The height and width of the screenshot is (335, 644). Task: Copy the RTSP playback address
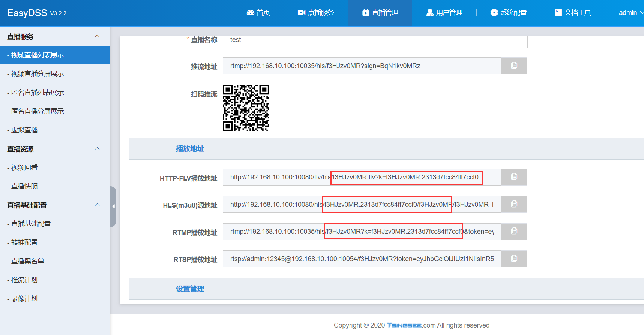(514, 259)
